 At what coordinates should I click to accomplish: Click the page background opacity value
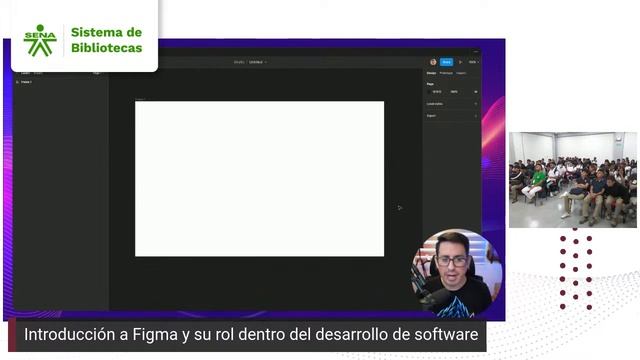point(454,92)
